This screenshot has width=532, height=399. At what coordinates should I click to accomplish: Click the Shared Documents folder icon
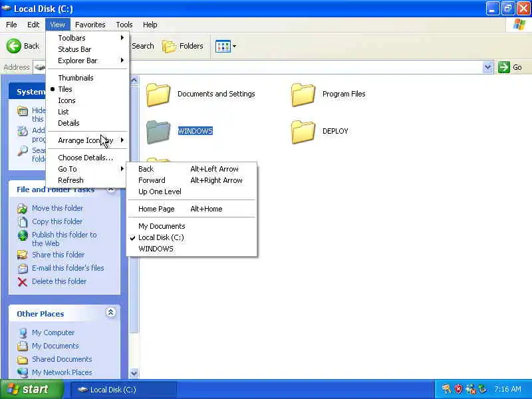[23, 359]
